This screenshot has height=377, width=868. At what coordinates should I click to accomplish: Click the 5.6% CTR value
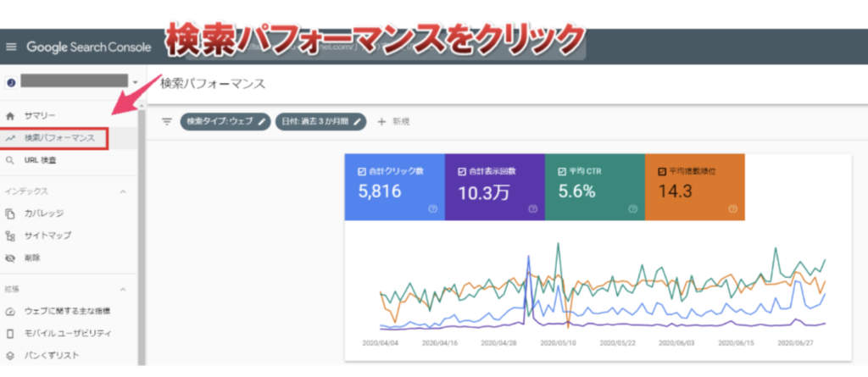(x=576, y=191)
